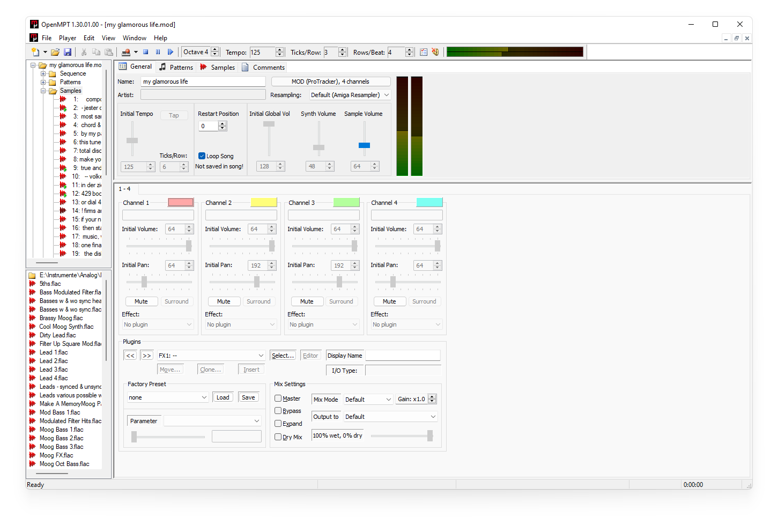The image size is (778, 532).
Task: Switch to the Patterns tab
Action: [x=176, y=67]
